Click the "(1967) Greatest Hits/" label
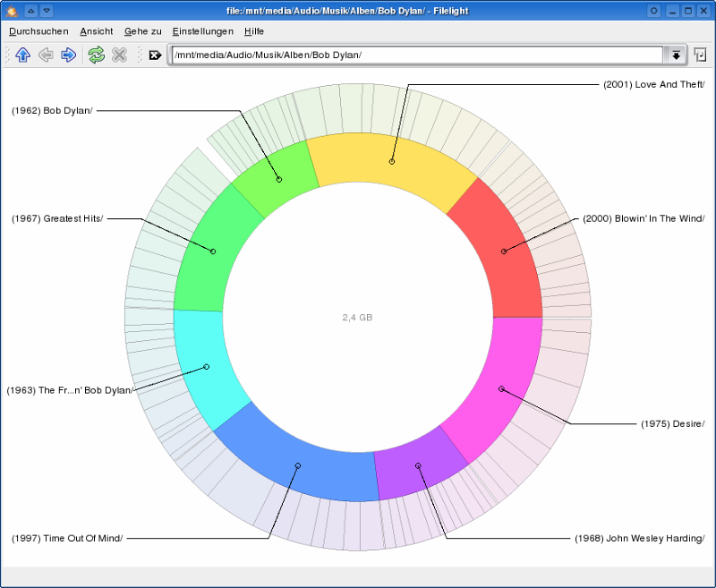Viewport: 716px width, 588px height. pyautogui.click(x=57, y=218)
